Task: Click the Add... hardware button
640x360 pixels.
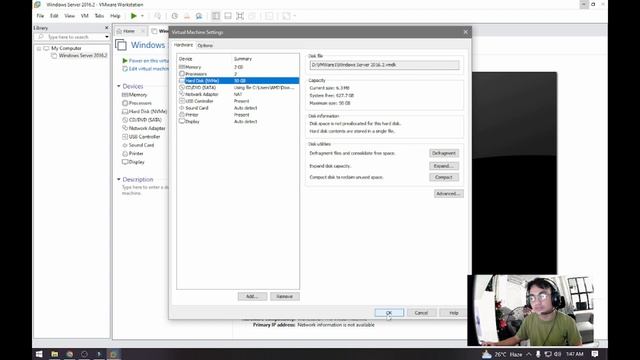Action: pyautogui.click(x=252, y=296)
